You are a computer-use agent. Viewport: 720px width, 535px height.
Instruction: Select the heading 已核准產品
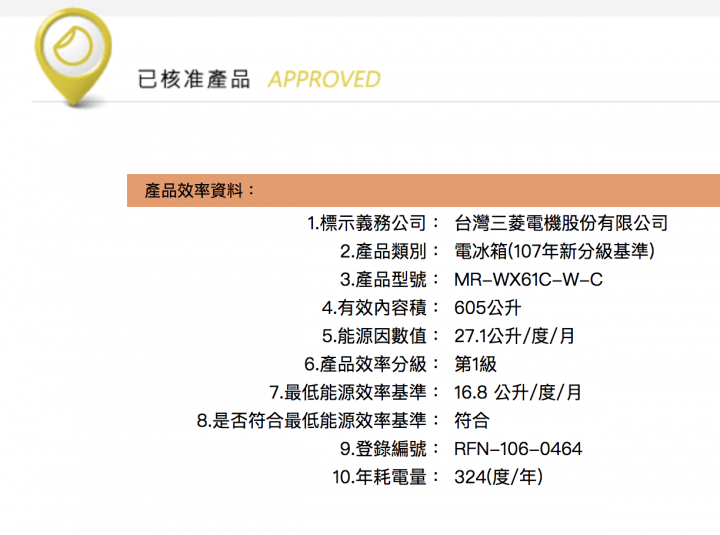(194, 79)
